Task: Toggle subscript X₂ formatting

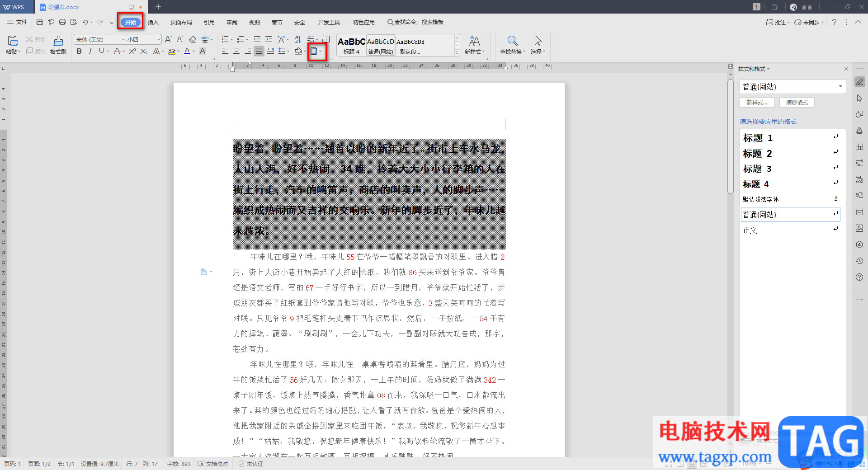Action: tap(144, 52)
